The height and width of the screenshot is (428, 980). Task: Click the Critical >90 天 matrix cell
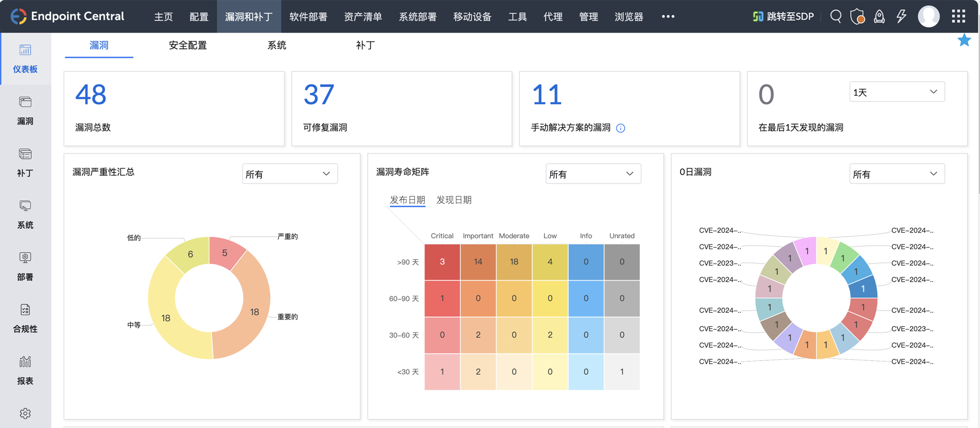click(x=442, y=262)
